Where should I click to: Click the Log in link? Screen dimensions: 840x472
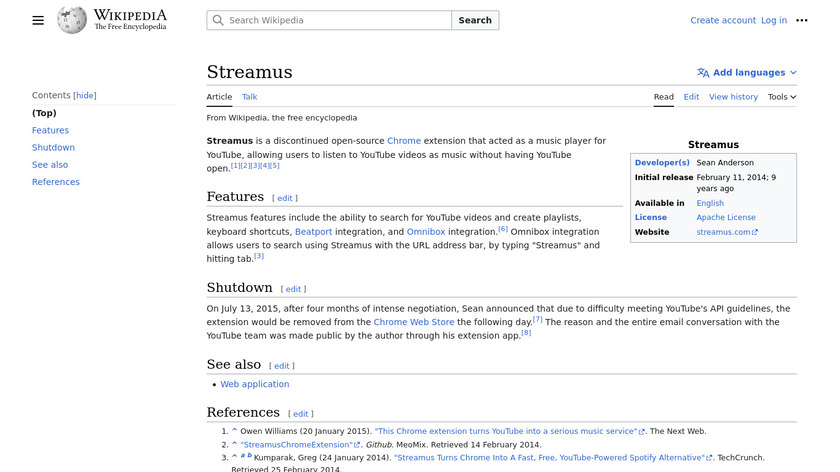774,20
